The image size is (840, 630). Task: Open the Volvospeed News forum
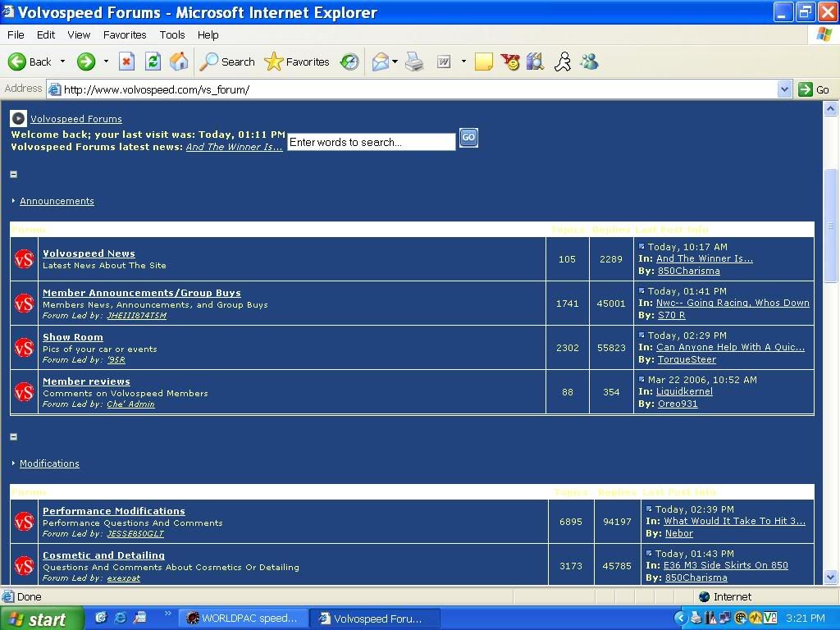89,253
